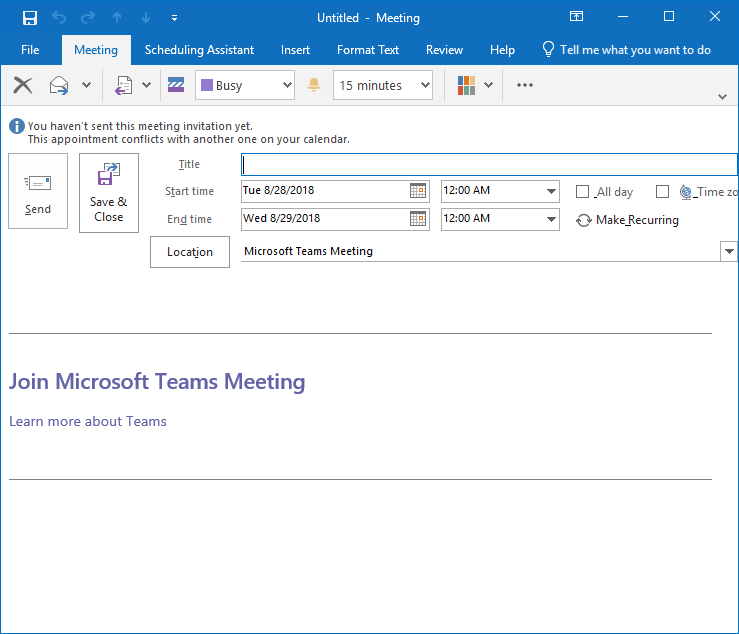Viewport: 739px width, 634px height.
Task: Switch to the Review tab
Action: 444,50
